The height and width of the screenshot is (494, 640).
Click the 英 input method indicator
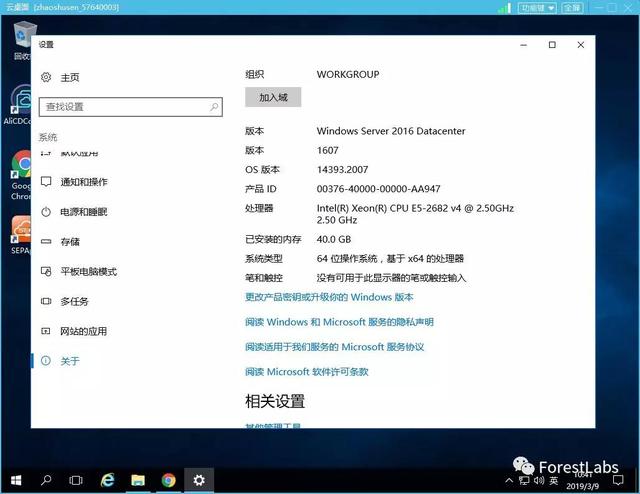tap(553, 481)
